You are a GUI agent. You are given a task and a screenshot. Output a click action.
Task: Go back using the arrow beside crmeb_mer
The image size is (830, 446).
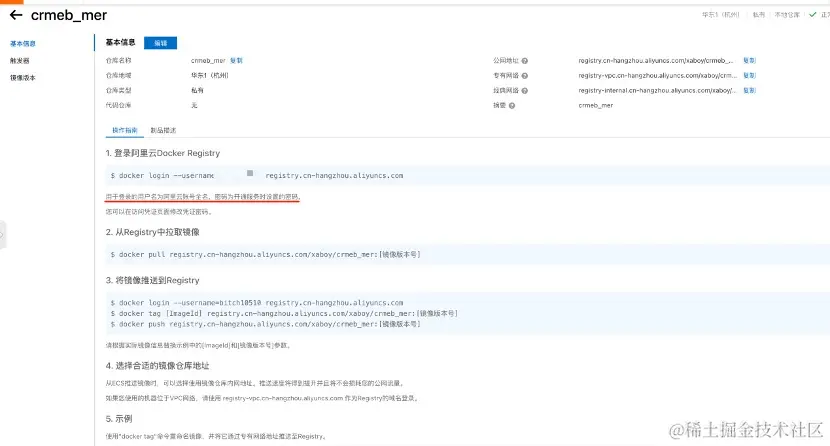pyautogui.click(x=16, y=15)
